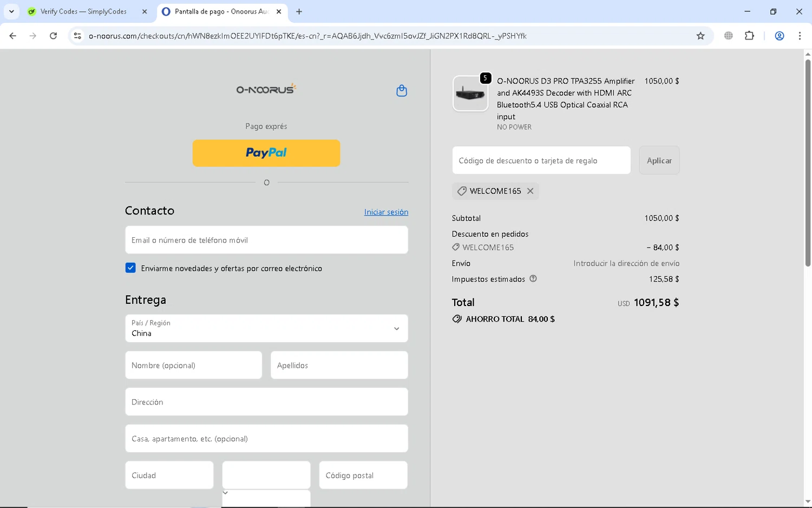This screenshot has height=508, width=812.
Task: Click the amplifier product thumbnail
Action: coord(470,94)
